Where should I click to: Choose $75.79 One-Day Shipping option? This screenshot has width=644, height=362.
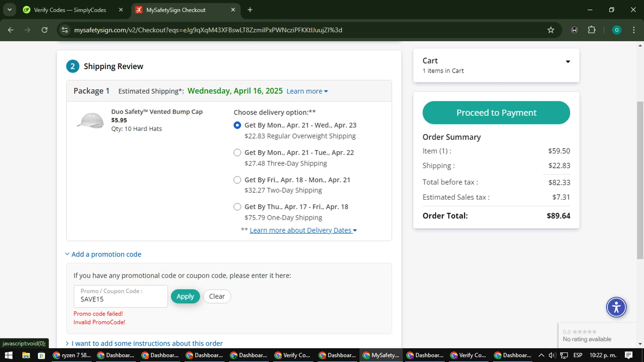point(237,207)
